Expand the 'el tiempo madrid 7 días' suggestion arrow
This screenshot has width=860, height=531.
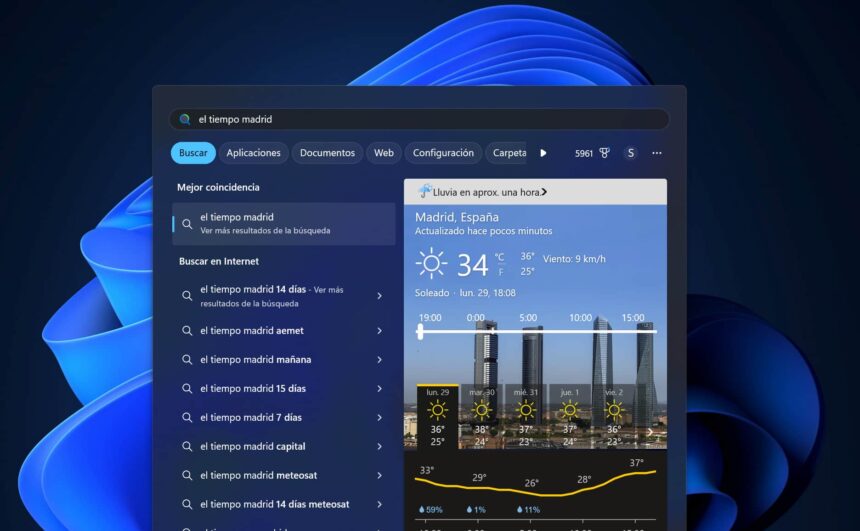click(380, 417)
